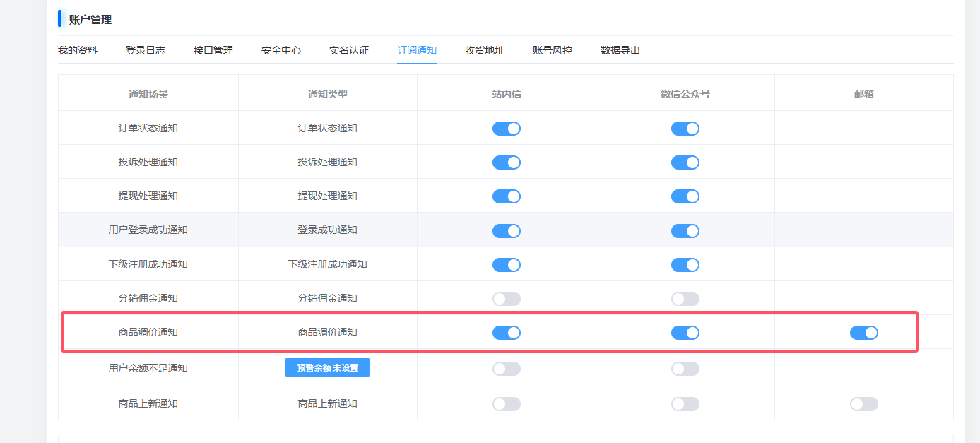The image size is (980, 443).
Task: Click the 通知场景 column header
Action: (x=148, y=93)
